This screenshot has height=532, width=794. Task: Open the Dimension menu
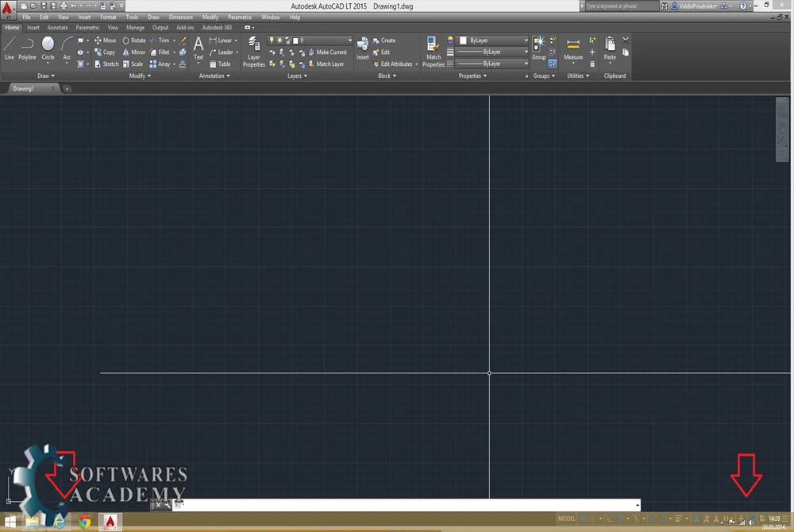click(180, 17)
